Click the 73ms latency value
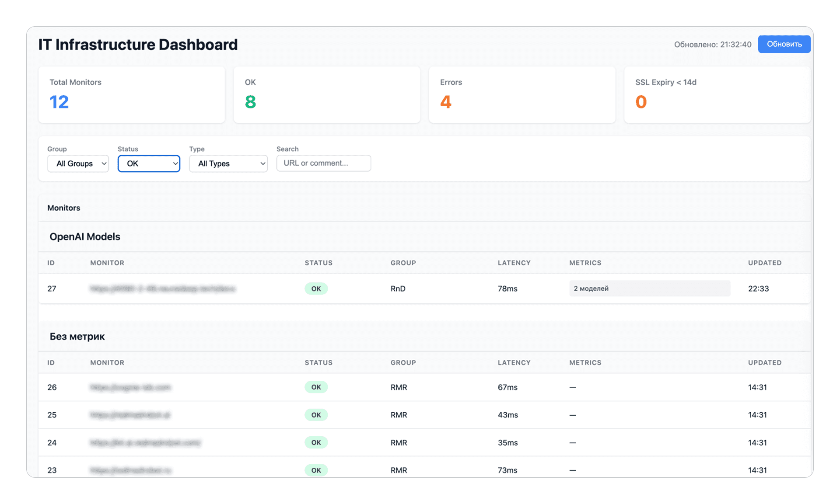Screen dimensions: 840x504 point(507,470)
